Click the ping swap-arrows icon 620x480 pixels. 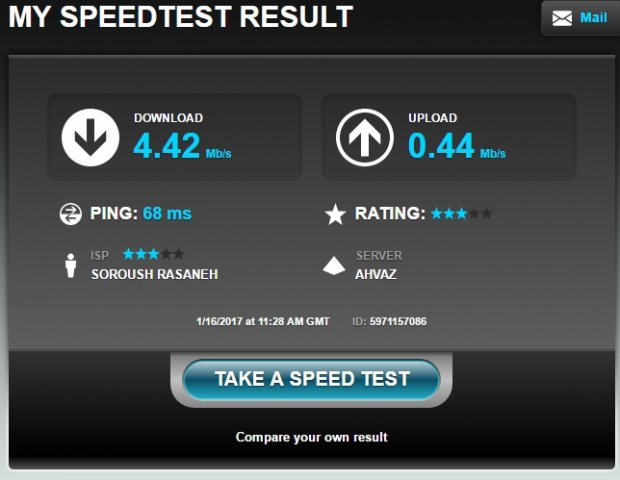(x=70, y=214)
